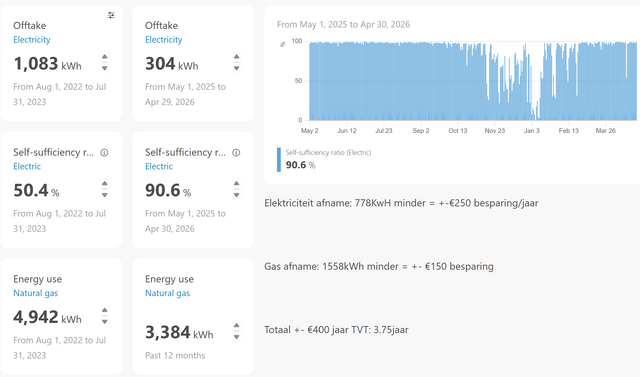Click 'Energy use' title on 4,942 kWh card
Image resolution: width=640 pixels, height=377 pixels.
(38, 279)
